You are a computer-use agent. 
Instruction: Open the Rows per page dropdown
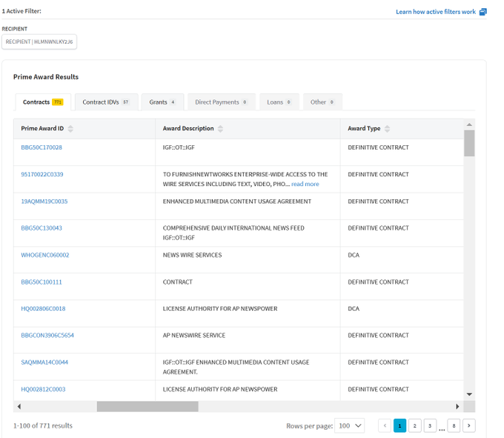[349, 425]
